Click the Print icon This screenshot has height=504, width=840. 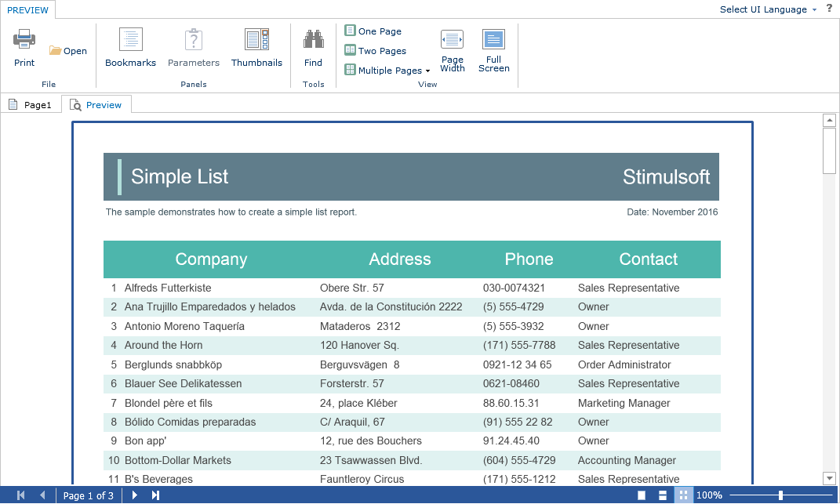(24, 39)
